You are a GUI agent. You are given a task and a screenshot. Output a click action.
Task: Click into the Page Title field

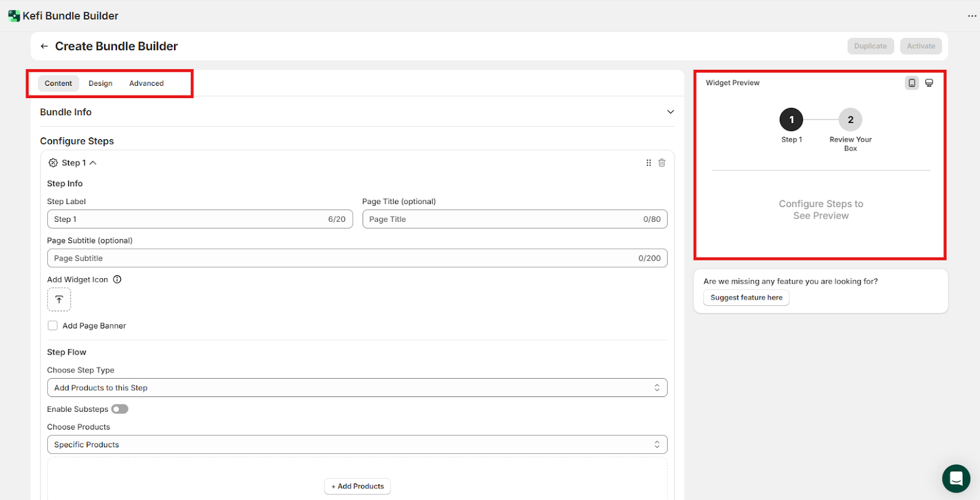(x=502, y=219)
